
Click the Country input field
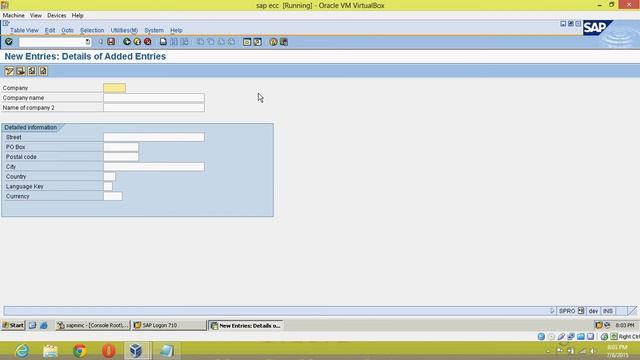[109, 176]
